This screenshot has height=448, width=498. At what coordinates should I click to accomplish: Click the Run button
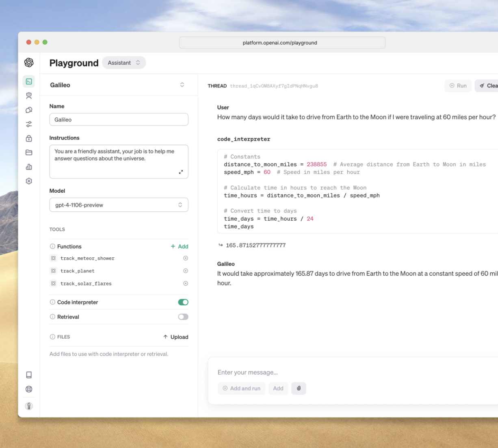pos(458,86)
